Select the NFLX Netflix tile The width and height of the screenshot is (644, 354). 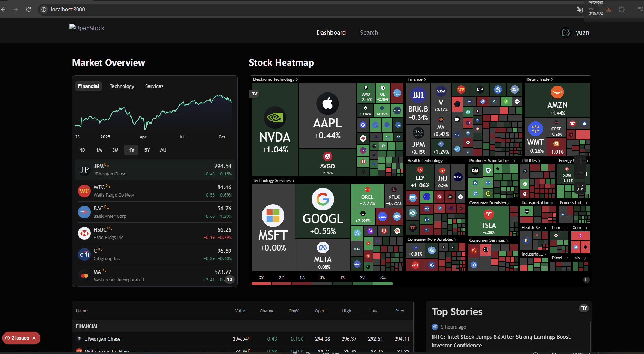[x=394, y=196]
